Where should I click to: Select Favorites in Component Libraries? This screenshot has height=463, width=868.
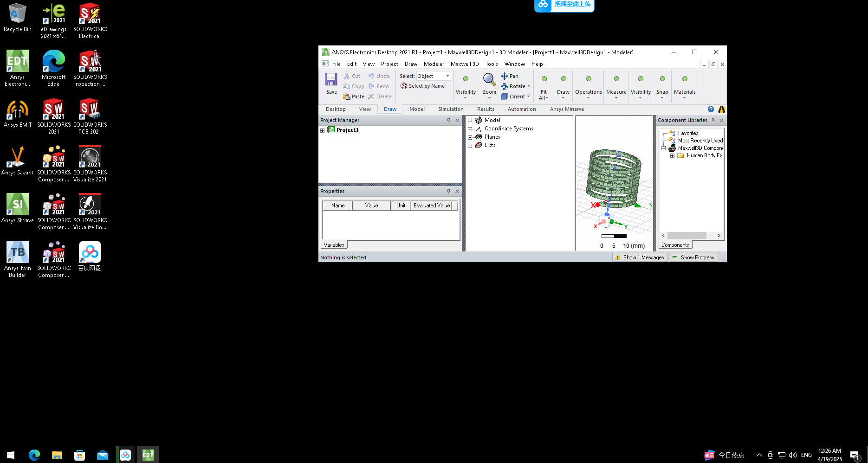click(688, 133)
